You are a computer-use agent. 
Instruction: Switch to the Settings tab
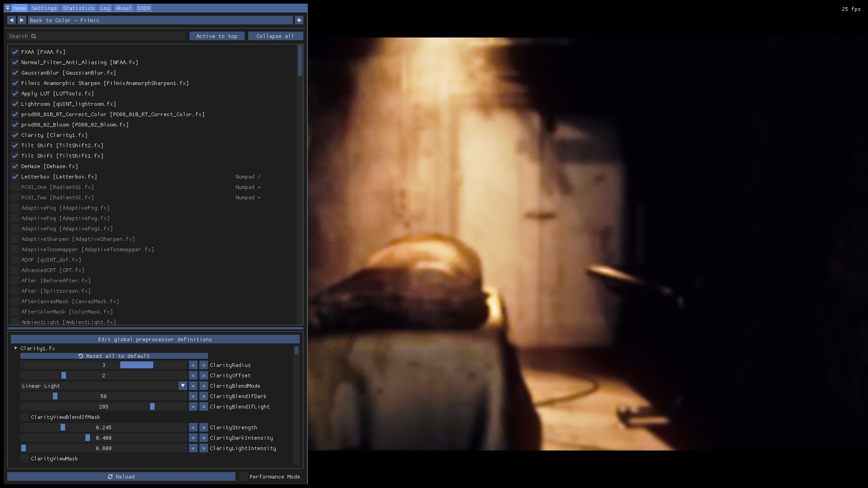(x=44, y=8)
